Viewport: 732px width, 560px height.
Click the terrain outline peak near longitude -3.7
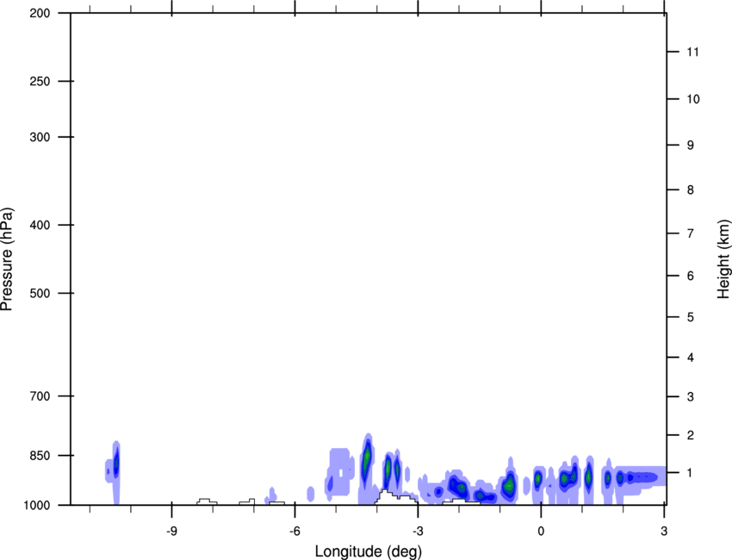pyautogui.click(x=385, y=490)
